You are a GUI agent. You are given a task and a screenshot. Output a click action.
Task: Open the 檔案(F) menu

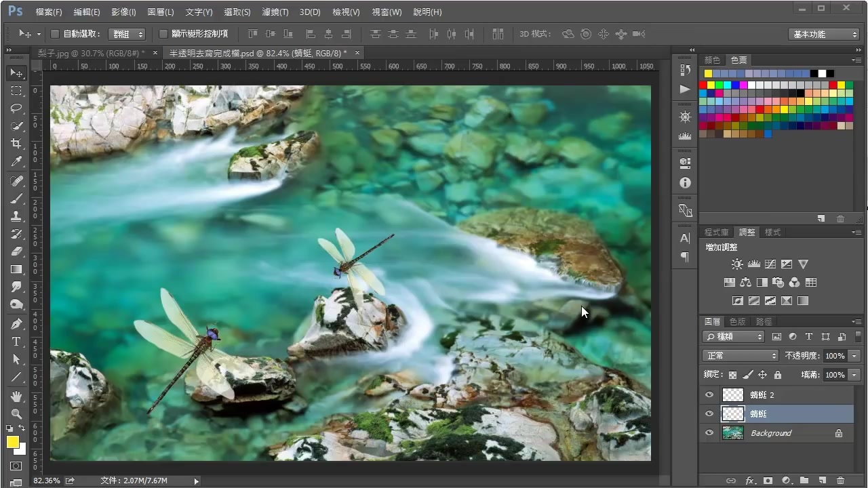(49, 12)
